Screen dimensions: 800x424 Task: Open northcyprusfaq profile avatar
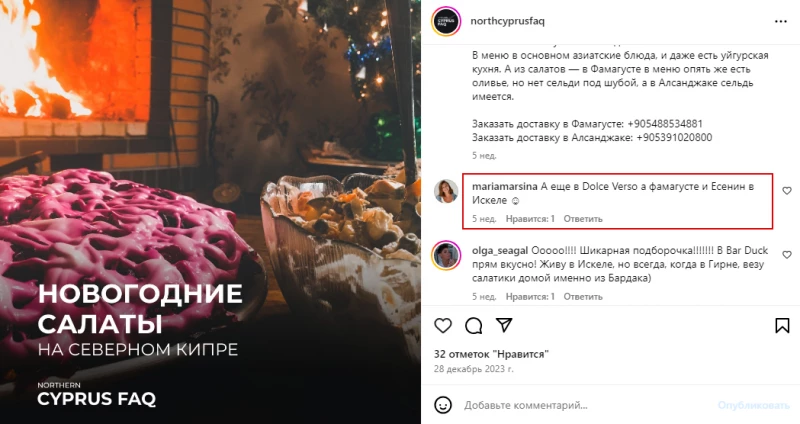[446, 21]
